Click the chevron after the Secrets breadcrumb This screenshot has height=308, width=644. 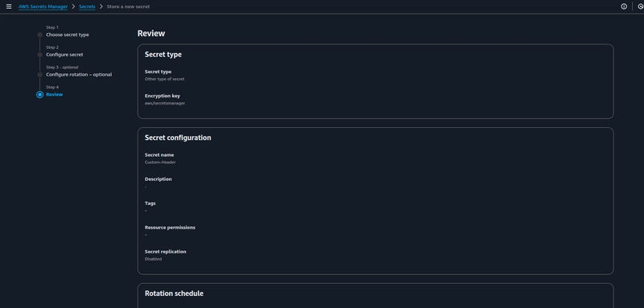pyautogui.click(x=101, y=6)
